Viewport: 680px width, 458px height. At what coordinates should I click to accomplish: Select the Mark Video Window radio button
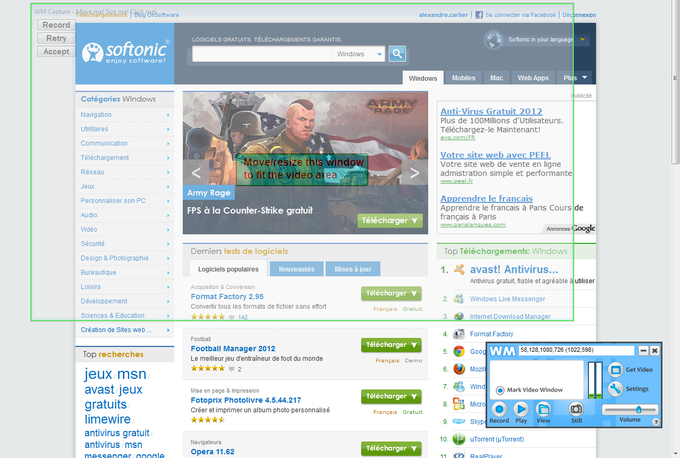[500, 390]
